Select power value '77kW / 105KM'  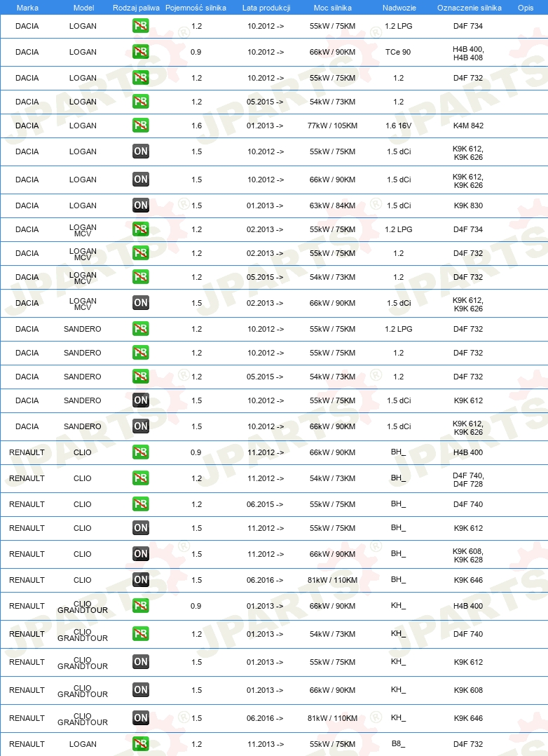333,126
